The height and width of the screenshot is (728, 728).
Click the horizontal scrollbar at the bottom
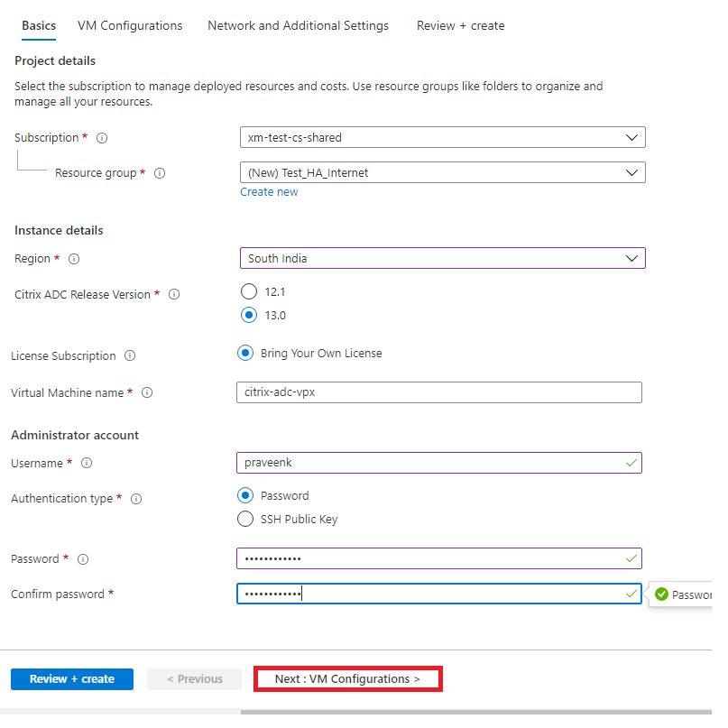point(476,713)
